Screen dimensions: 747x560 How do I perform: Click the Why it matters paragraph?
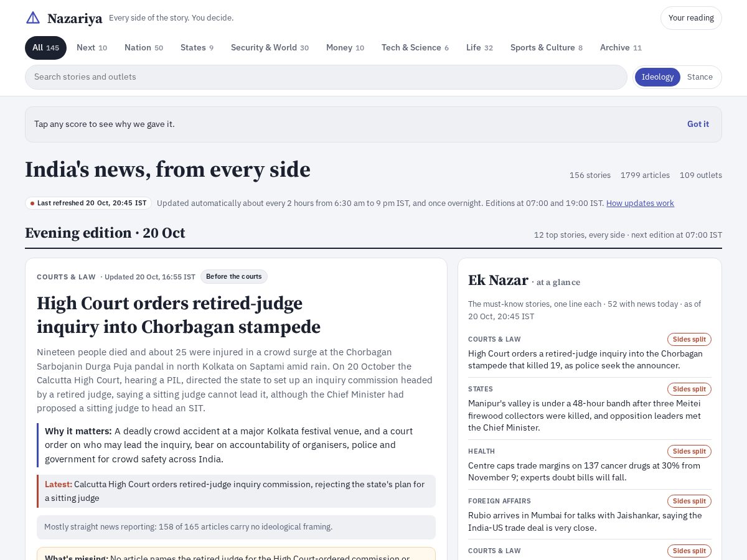click(x=236, y=446)
